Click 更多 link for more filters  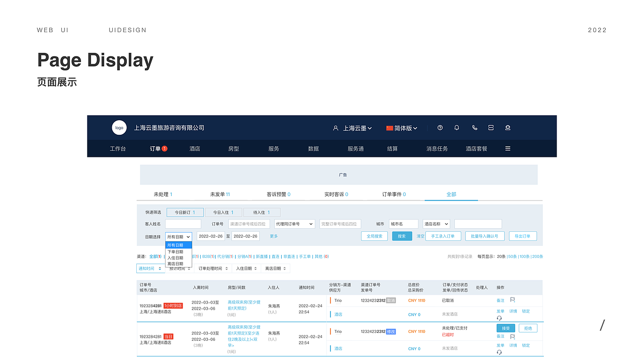(274, 236)
